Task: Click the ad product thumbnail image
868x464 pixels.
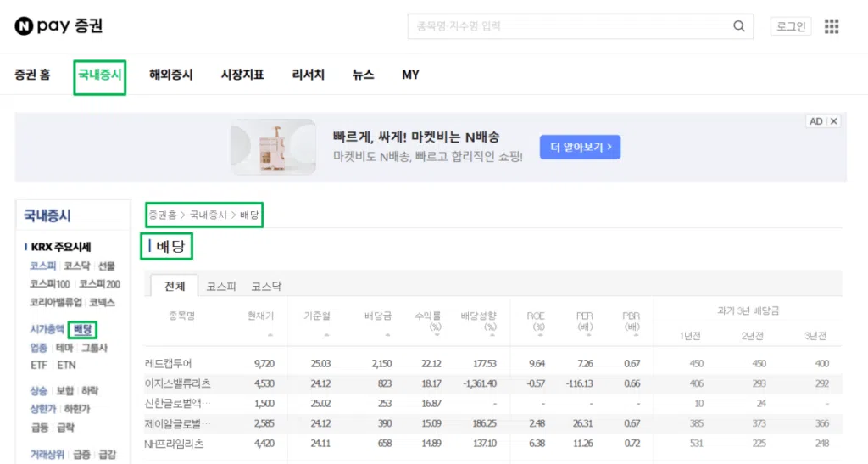Action: pyautogui.click(x=273, y=147)
